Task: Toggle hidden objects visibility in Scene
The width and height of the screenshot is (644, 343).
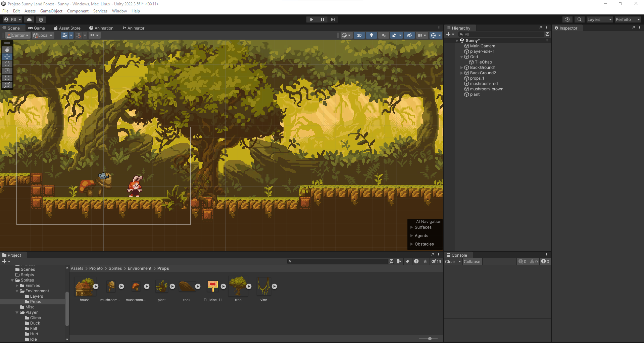Action: 409,35
